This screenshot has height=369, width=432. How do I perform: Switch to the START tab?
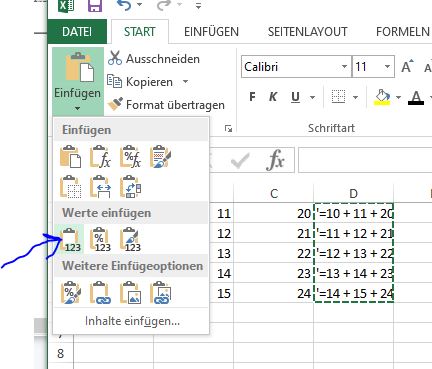[139, 32]
